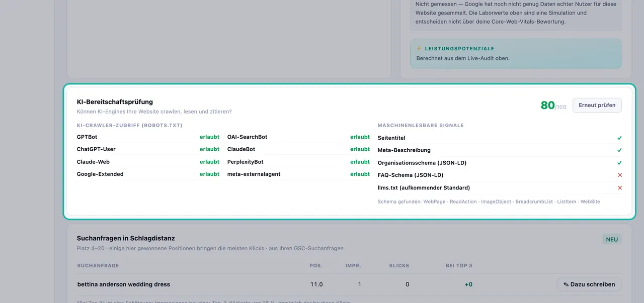This screenshot has width=644, height=303.
Task: Click the erlaubt status next to PerplexityBot
Action: (x=360, y=162)
